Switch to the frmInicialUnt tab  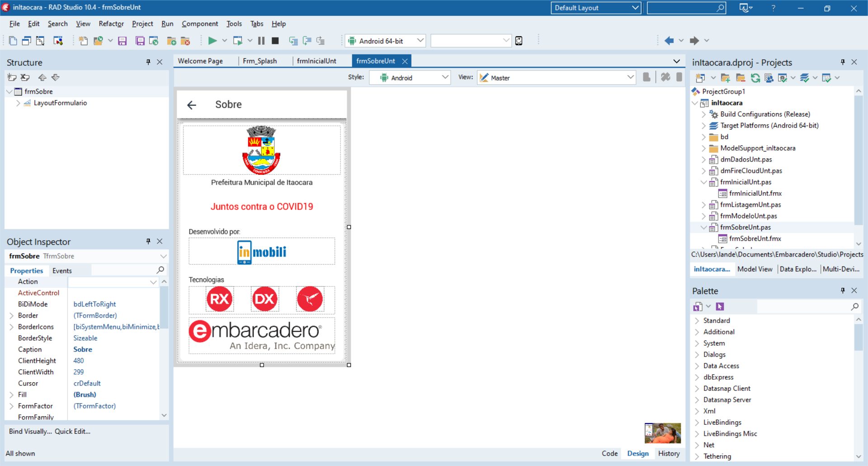316,61
